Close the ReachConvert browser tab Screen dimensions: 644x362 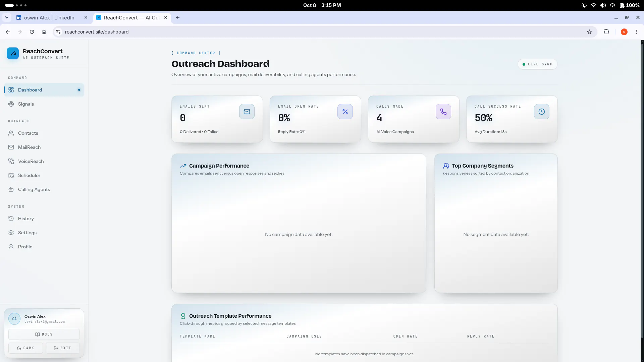coord(166,17)
